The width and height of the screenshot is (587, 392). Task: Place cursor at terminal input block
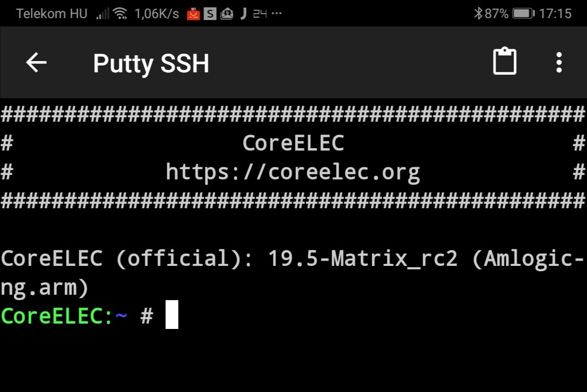coord(172,315)
